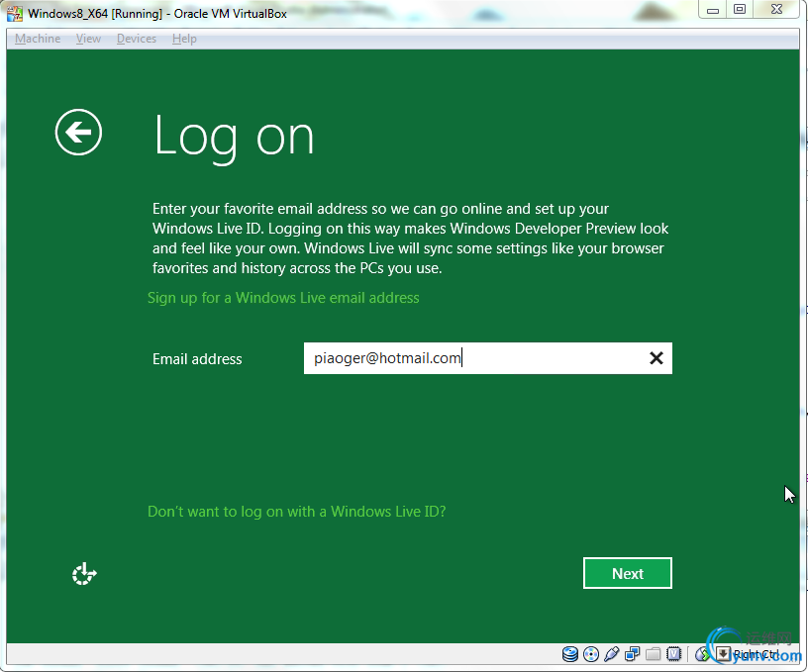Close the VirtualBox window
This screenshot has width=808, height=672.
pos(776,10)
